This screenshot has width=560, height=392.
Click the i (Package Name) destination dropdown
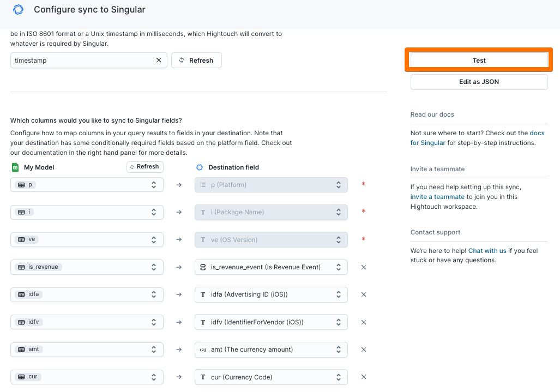[271, 212]
